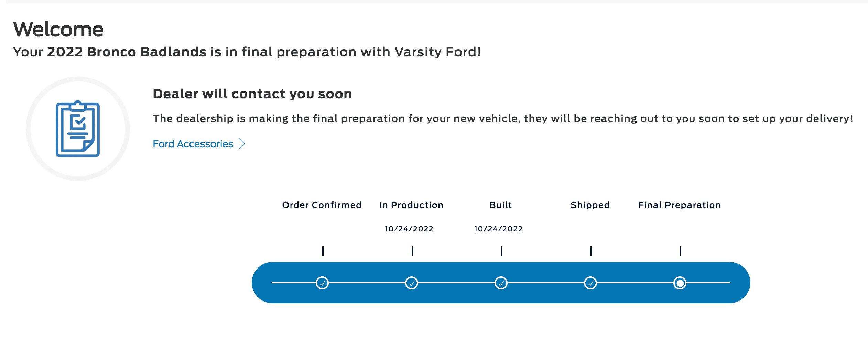
Task: Select the In Production checkmark circle
Action: pyautogui.click(x=412, y=283)
